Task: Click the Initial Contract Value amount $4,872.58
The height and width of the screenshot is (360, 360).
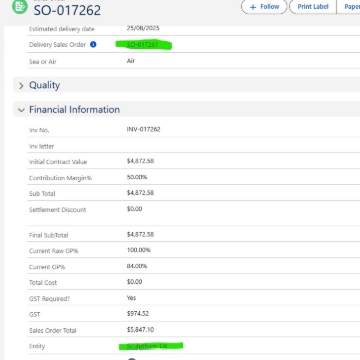Action: click(140, 161)
